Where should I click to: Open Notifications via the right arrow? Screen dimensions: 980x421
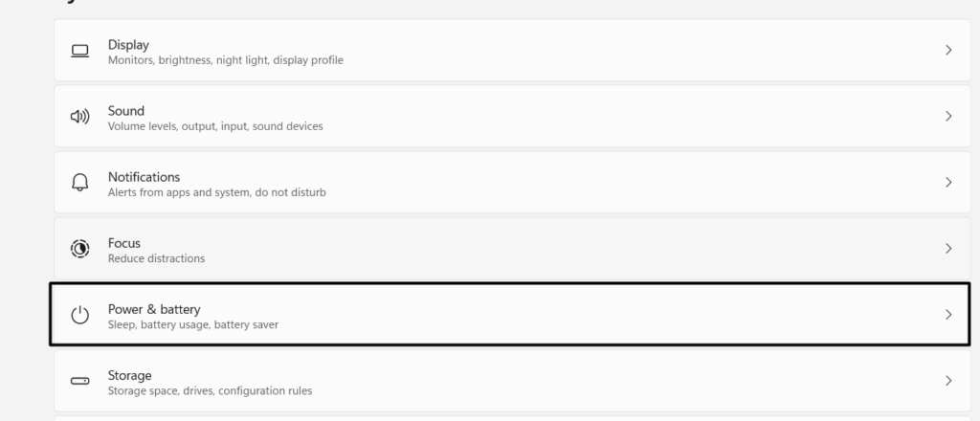tap(948, 182)
